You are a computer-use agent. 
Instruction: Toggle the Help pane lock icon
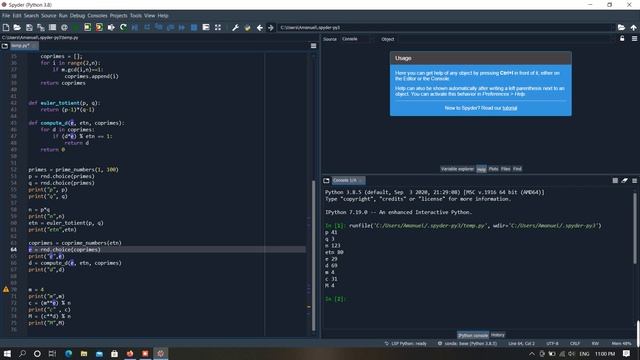point(622,38)
